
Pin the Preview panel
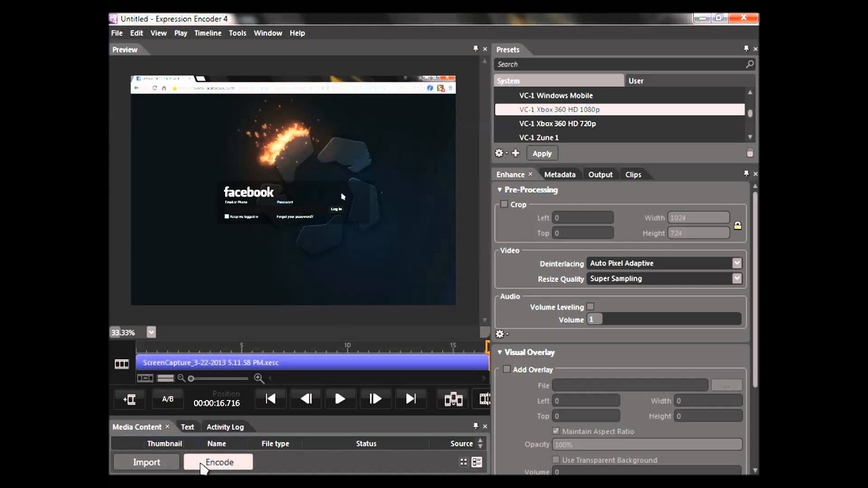475,49
